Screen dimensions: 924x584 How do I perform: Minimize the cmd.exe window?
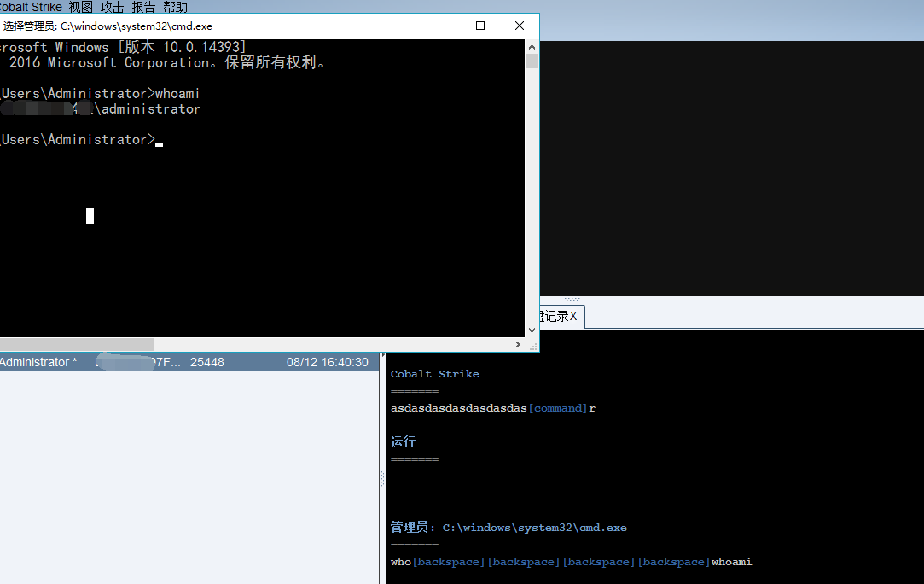pos(442,26)
